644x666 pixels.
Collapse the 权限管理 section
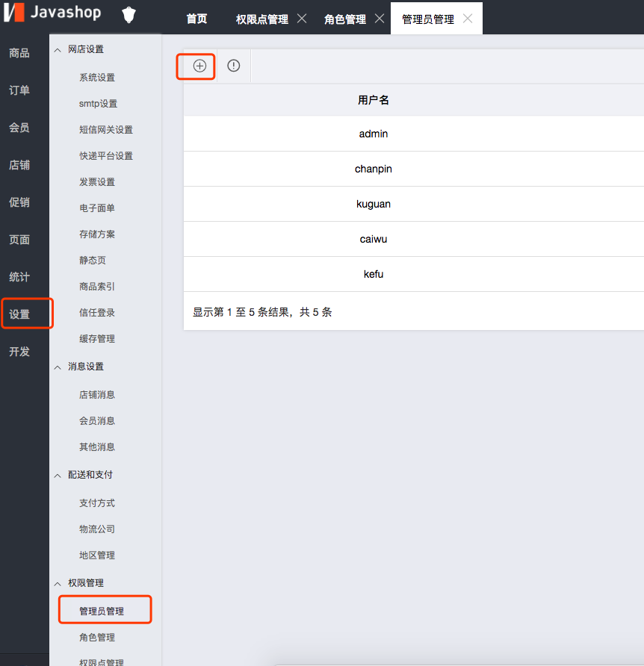[x=58, y=584]
